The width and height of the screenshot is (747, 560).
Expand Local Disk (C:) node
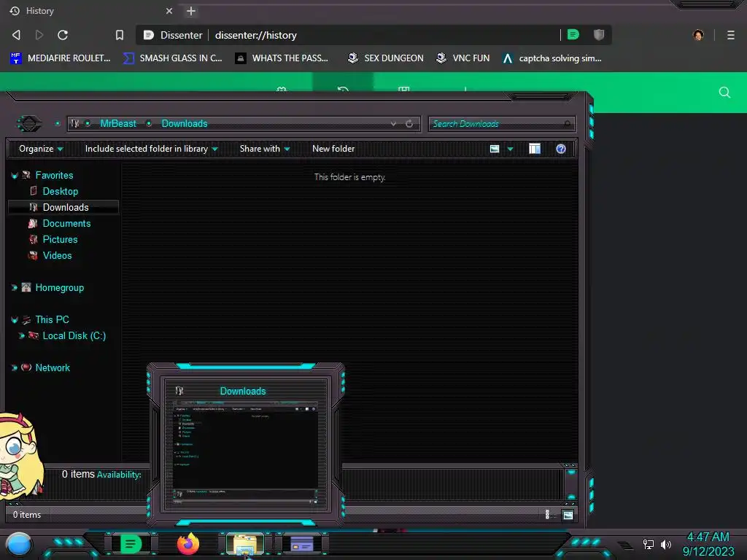coord(21,335)
